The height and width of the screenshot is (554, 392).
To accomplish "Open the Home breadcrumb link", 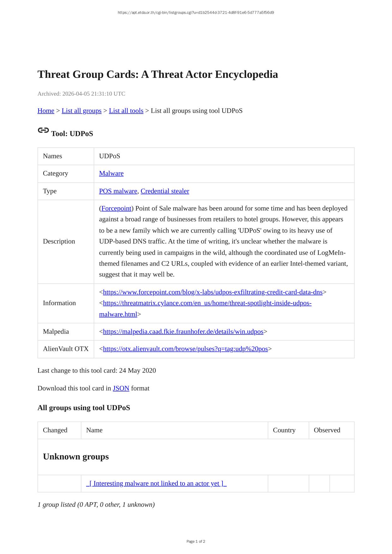I will [x=46, y=111].
